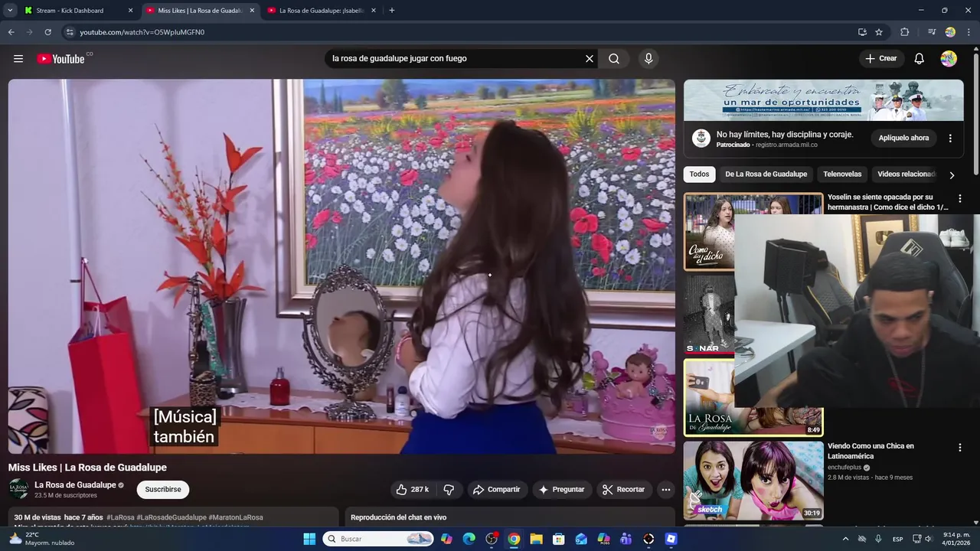Go back with browser back arrow
The height and width of the screenshot is (551, 980).
pyautogui.click(x=11, y=32)
